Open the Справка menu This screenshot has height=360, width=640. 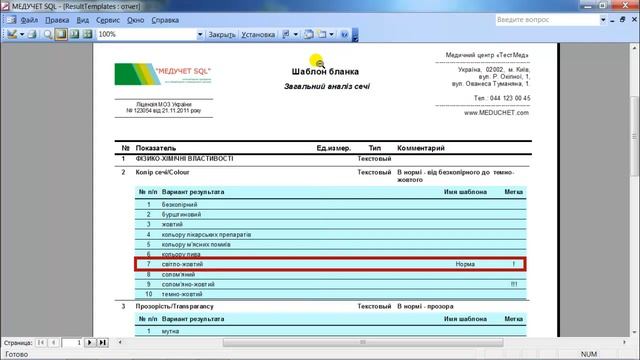[165, 20]
